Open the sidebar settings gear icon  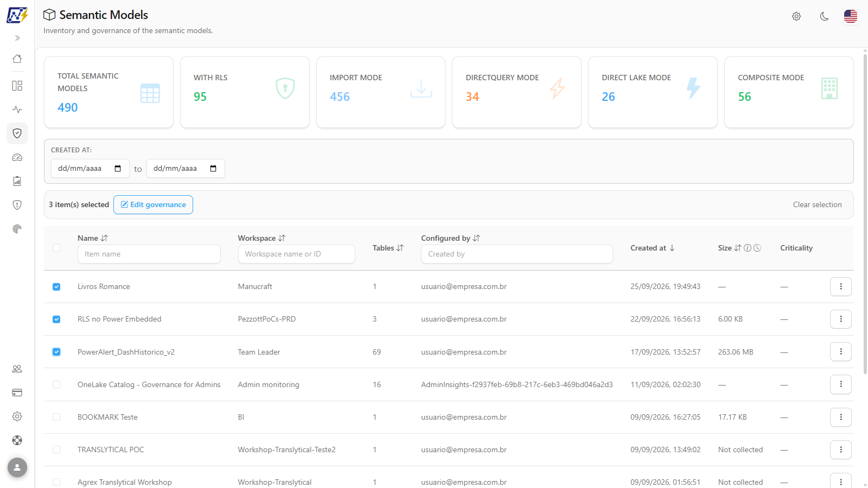17,416
